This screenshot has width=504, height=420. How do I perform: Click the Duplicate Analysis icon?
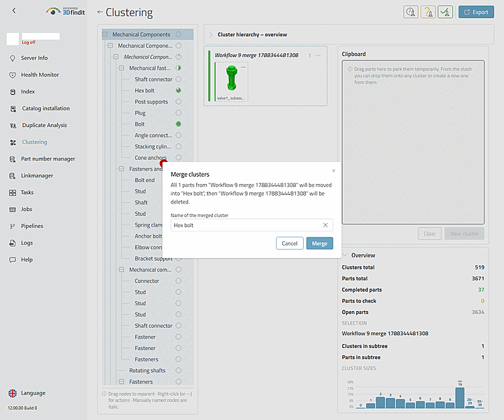(x=13, y=125)
